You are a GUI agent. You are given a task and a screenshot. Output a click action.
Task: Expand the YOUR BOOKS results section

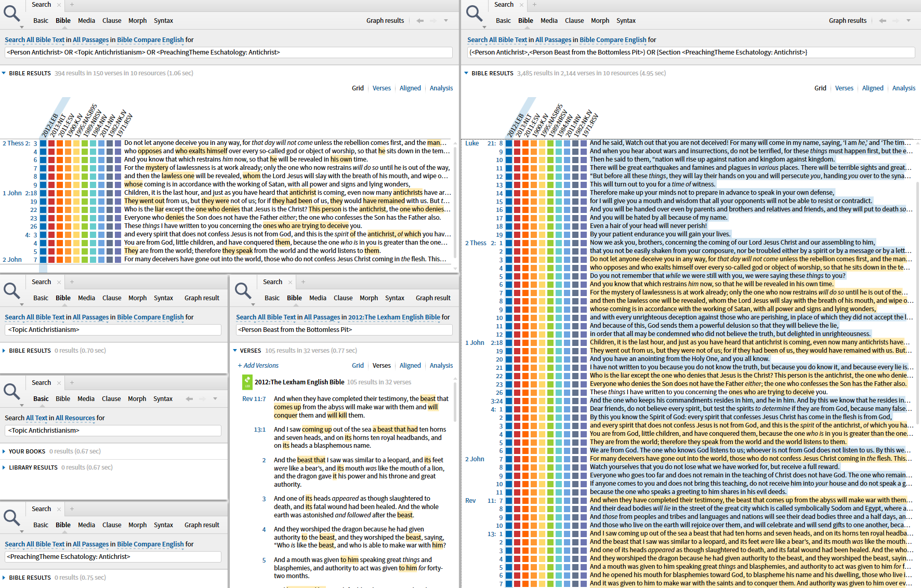[x=4, y=451]
